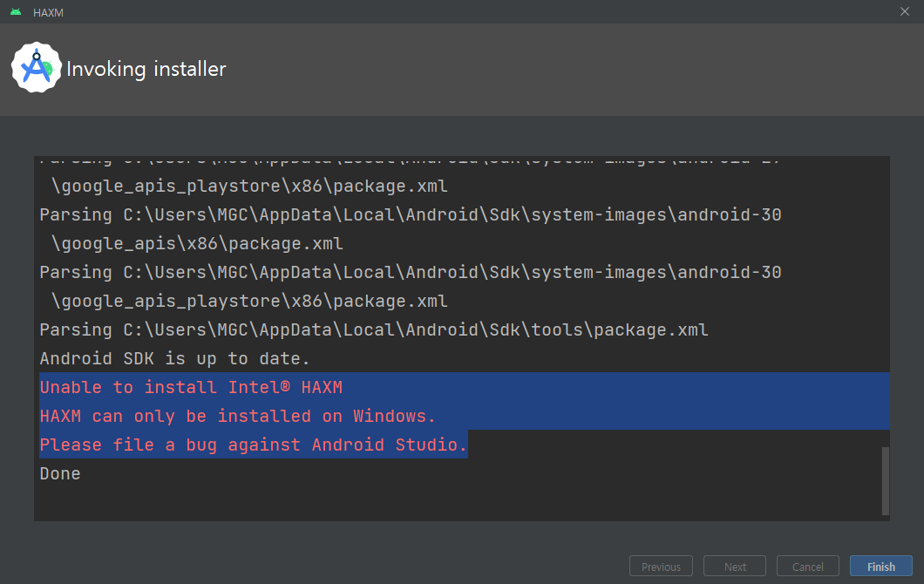Click the Android Studio logo icon

tap(36, 68)
